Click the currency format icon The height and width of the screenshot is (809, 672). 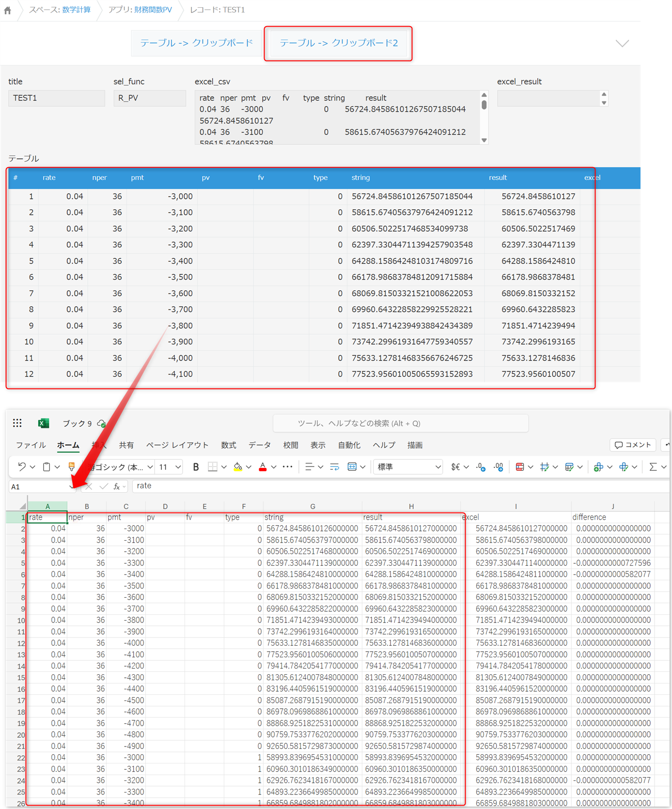click(x=455, y=467)
